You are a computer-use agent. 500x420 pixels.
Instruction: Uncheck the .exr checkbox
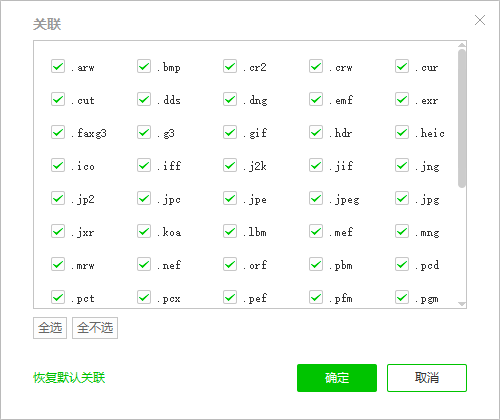[402, 99]
